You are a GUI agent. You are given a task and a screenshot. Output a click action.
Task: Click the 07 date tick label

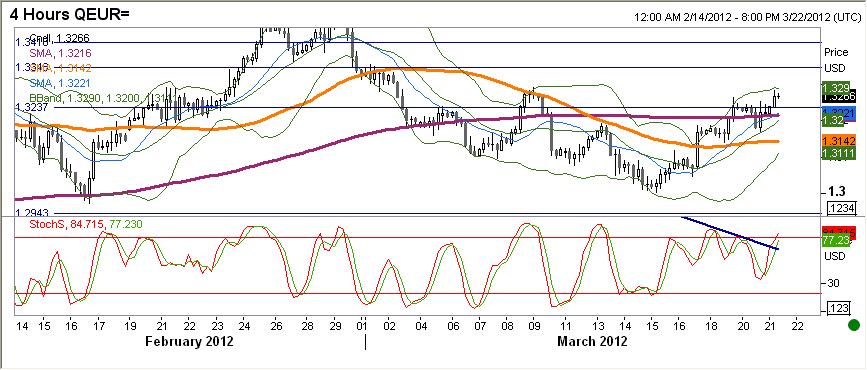[x=479, y=325]
